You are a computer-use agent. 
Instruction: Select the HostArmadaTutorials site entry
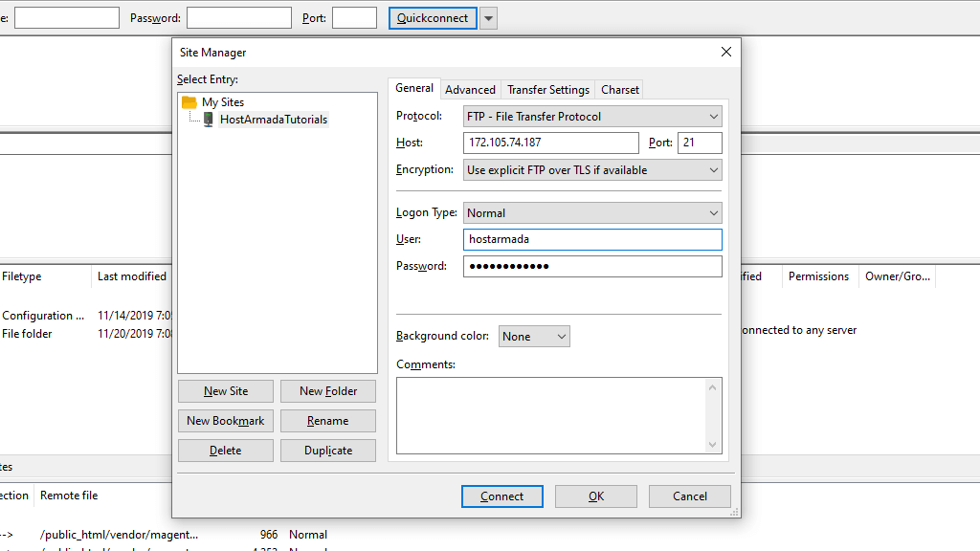click(x=273, y=120)
